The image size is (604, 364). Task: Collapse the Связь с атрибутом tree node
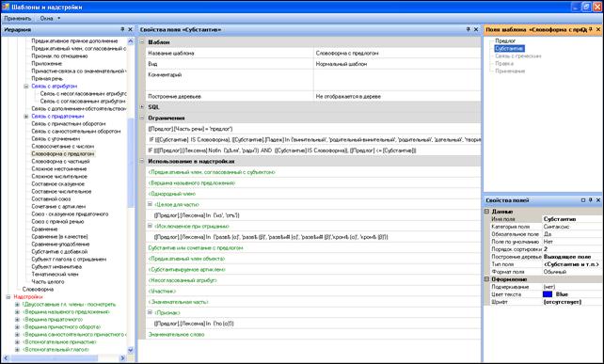pos(26,87)
